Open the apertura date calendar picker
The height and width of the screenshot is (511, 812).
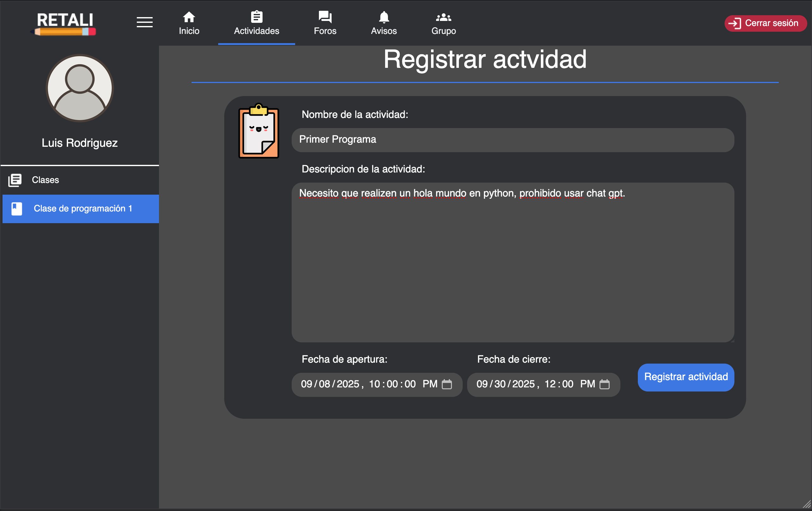coord(447,385)
